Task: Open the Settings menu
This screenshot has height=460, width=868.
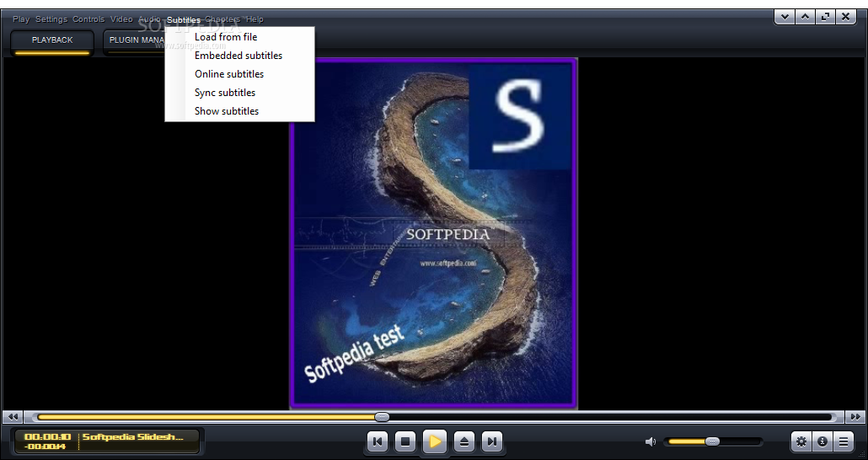Action: click(x=51, y=19)
